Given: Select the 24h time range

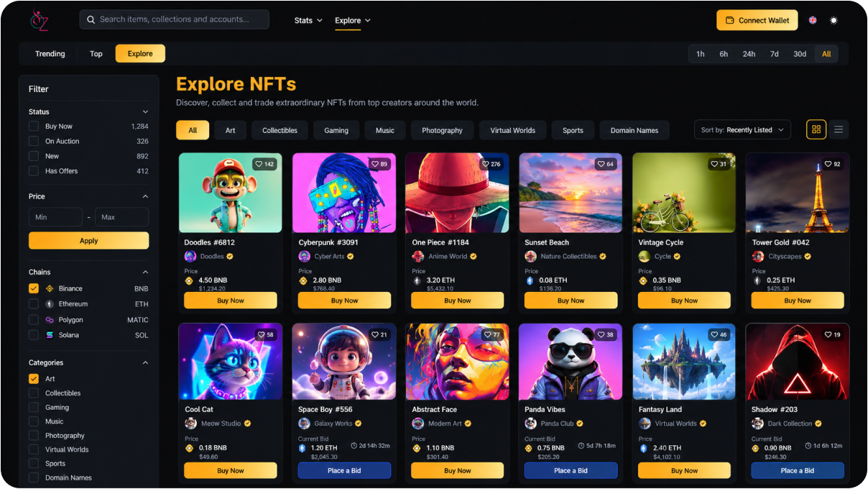Looking at the screenshot, I should point(749,54).
